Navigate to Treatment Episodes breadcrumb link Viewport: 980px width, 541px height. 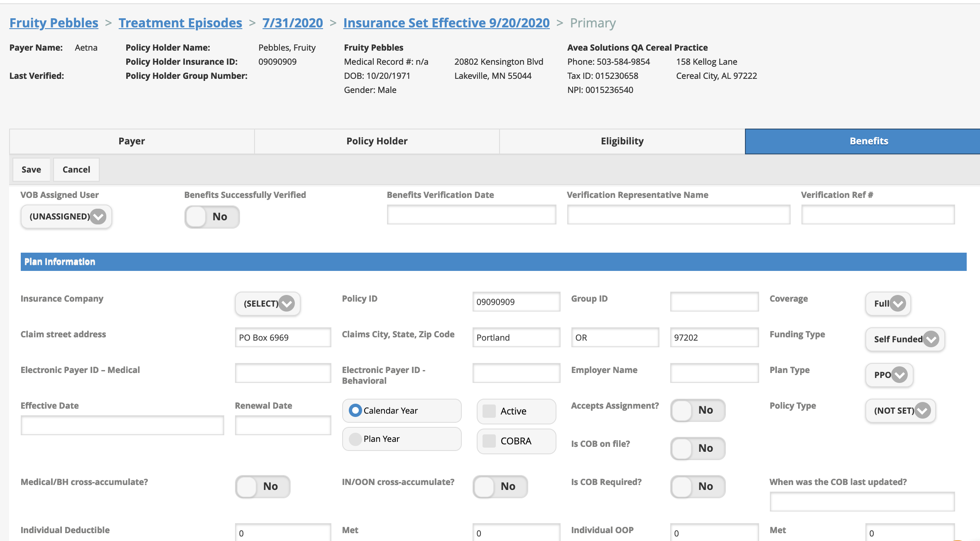pyautogui.click(x=180, y=23)
